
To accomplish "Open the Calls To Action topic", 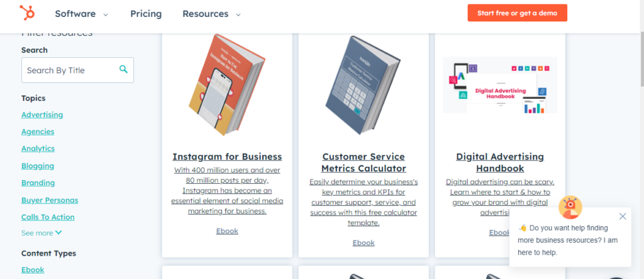I will coord(48,217).
